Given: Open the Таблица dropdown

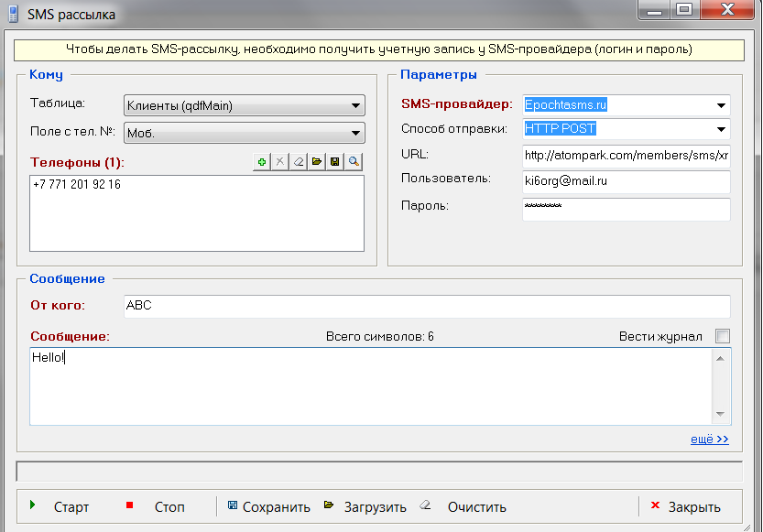Looking at the screenshot, I should click(x=355, y=106).
